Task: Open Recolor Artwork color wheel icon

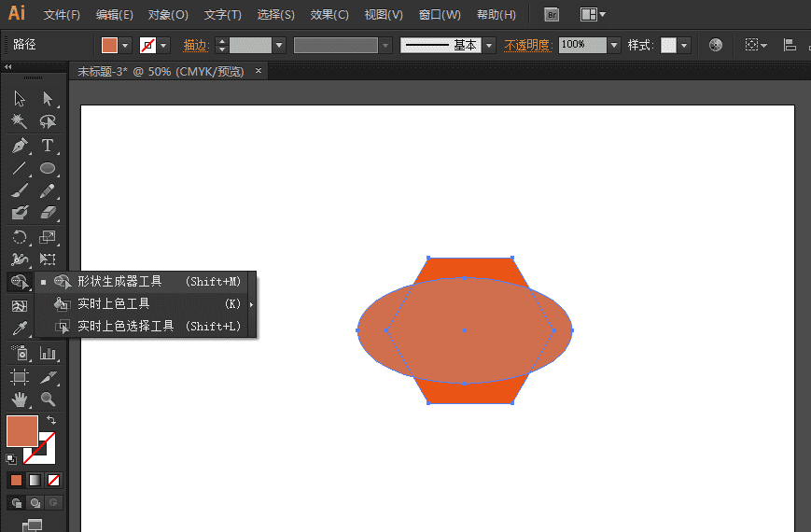Action: tap(715, 45)
